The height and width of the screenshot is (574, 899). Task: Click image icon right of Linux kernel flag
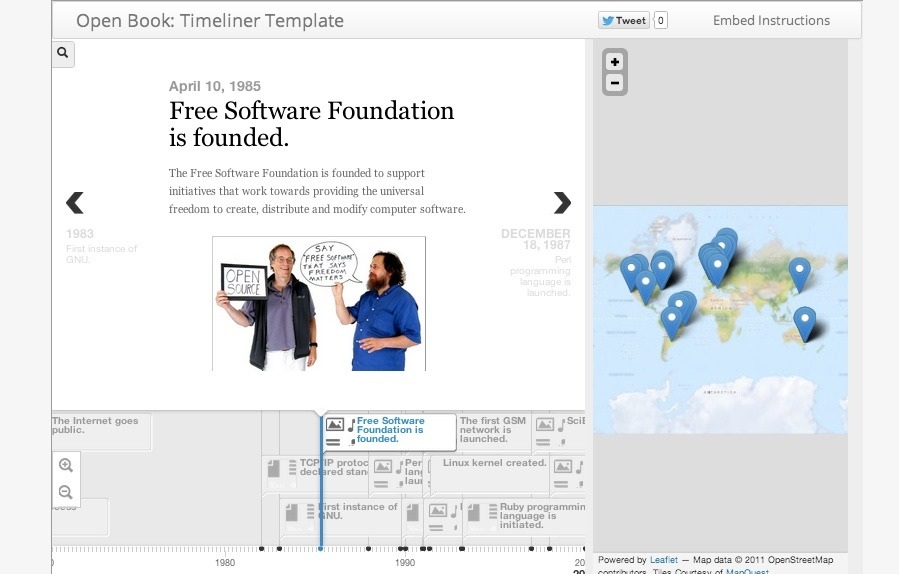point(563,467)
